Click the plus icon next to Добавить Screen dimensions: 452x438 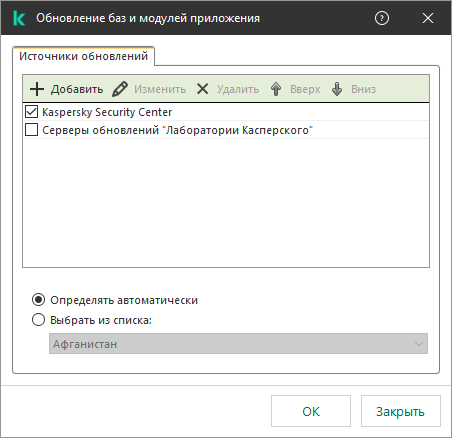pyautogui.click(x=37, y=89)
